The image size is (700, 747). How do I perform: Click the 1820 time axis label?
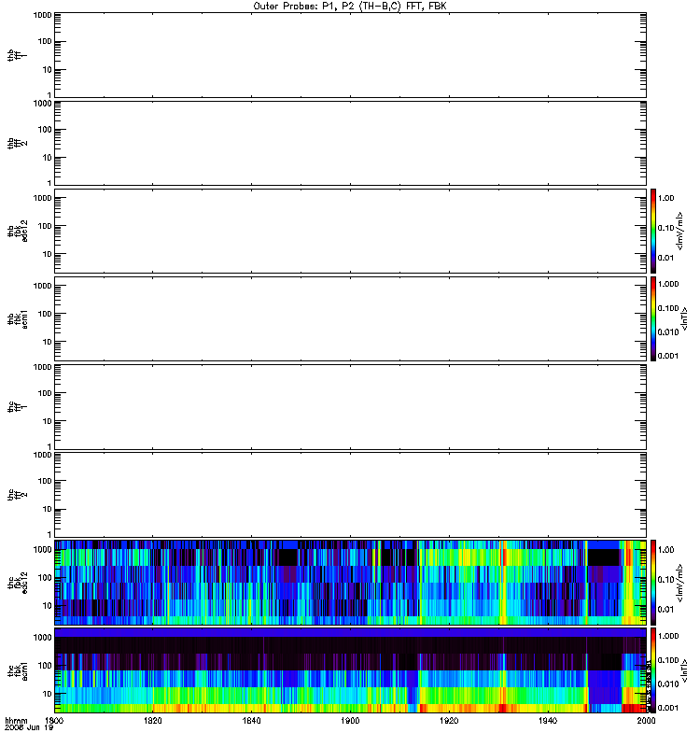pos(153,720)
